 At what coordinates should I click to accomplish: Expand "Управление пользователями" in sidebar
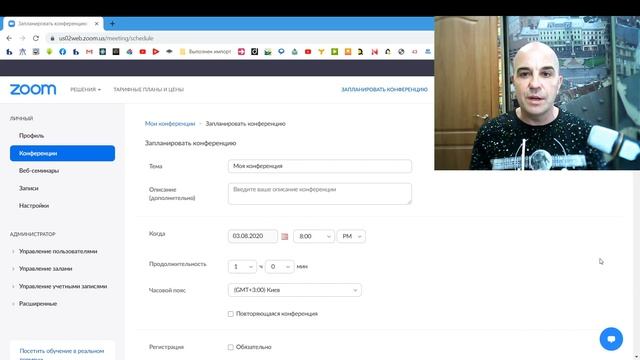click(x=58, y=251)
